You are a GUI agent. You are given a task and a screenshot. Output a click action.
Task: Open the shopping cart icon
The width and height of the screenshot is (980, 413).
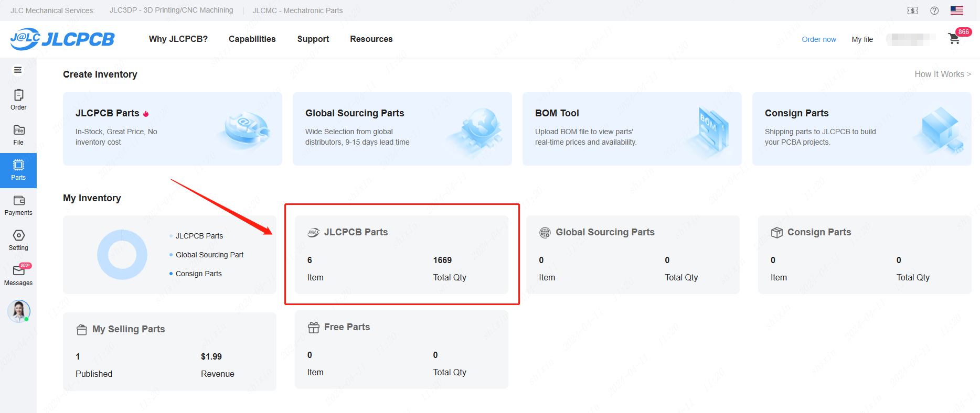point(954,39)
